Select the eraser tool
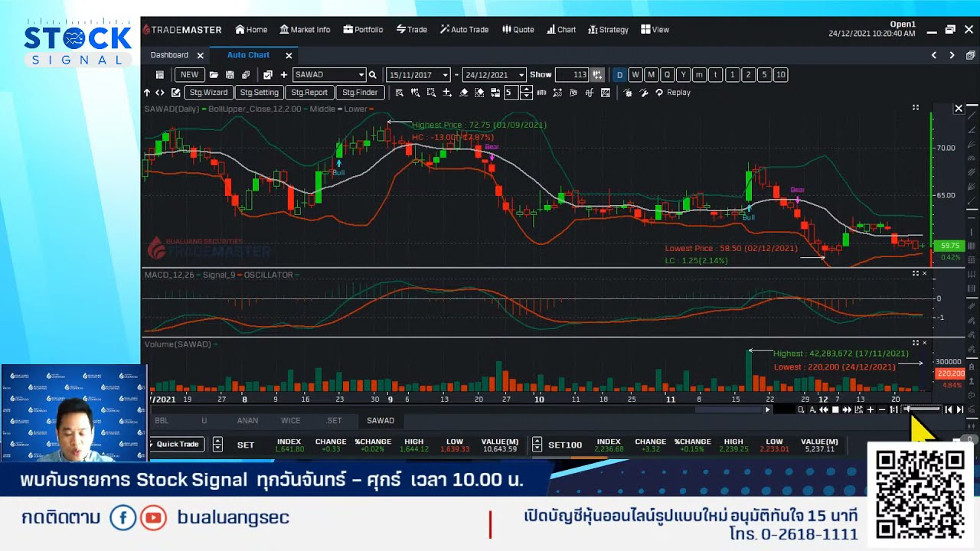 pos(463,93)
